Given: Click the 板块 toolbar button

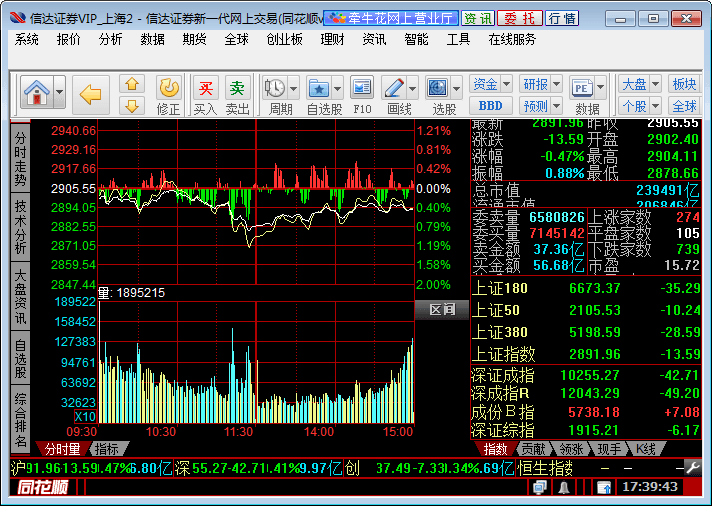Looking at the screenshot, I should 684,84.
